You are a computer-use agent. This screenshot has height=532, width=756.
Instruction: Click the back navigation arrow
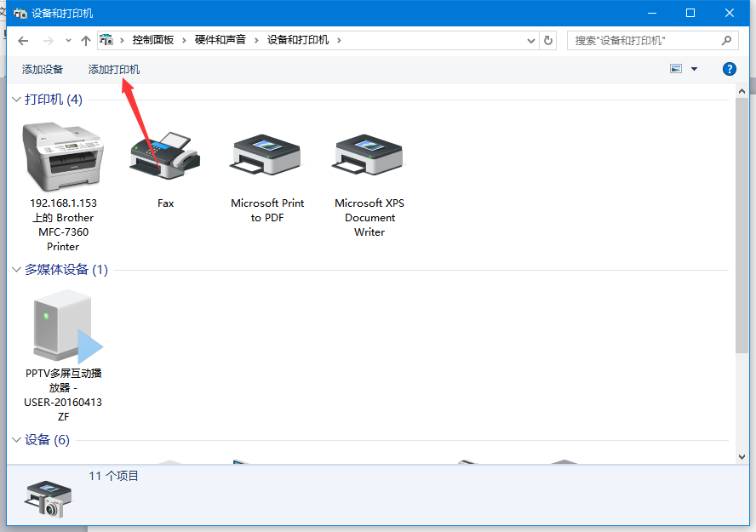(22, 39)
